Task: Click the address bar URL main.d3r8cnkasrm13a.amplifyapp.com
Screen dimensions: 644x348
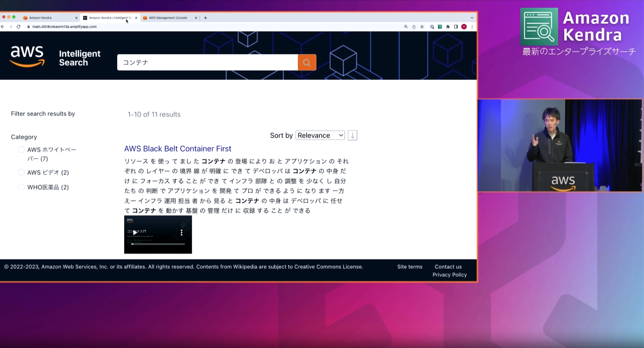Action: tap(65, 27)
